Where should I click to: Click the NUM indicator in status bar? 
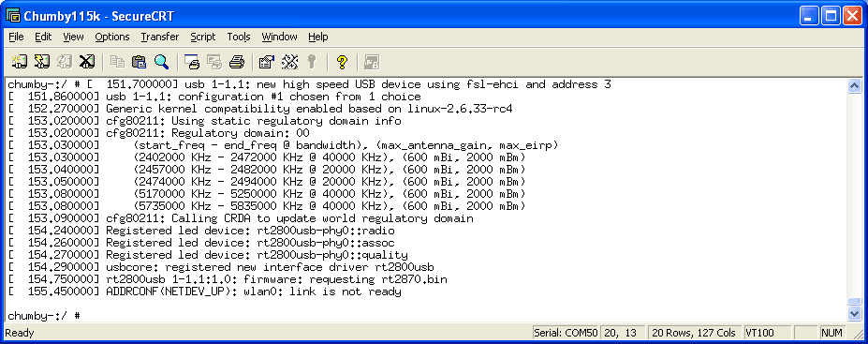pos(832,333)
